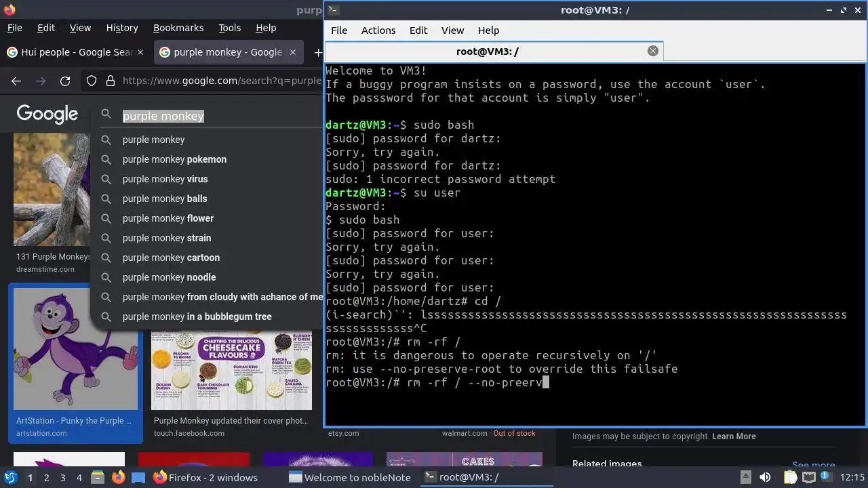Open the file manager taskbar launcher

[x=97, y=477]
